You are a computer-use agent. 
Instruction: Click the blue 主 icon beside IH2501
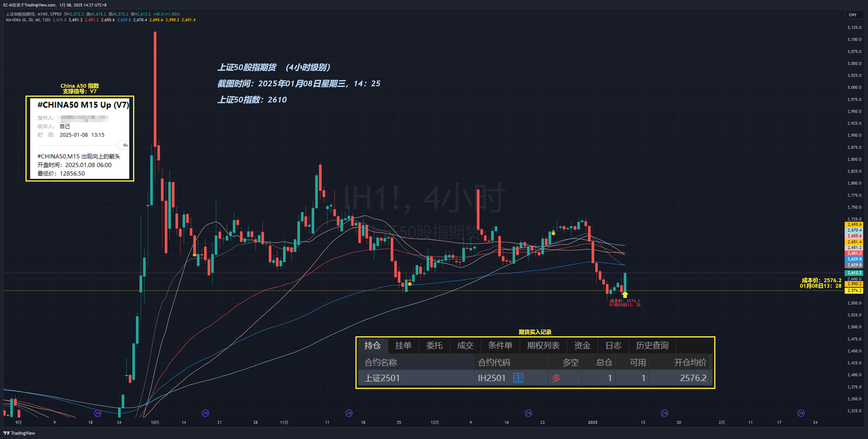[x=518, y=378]
